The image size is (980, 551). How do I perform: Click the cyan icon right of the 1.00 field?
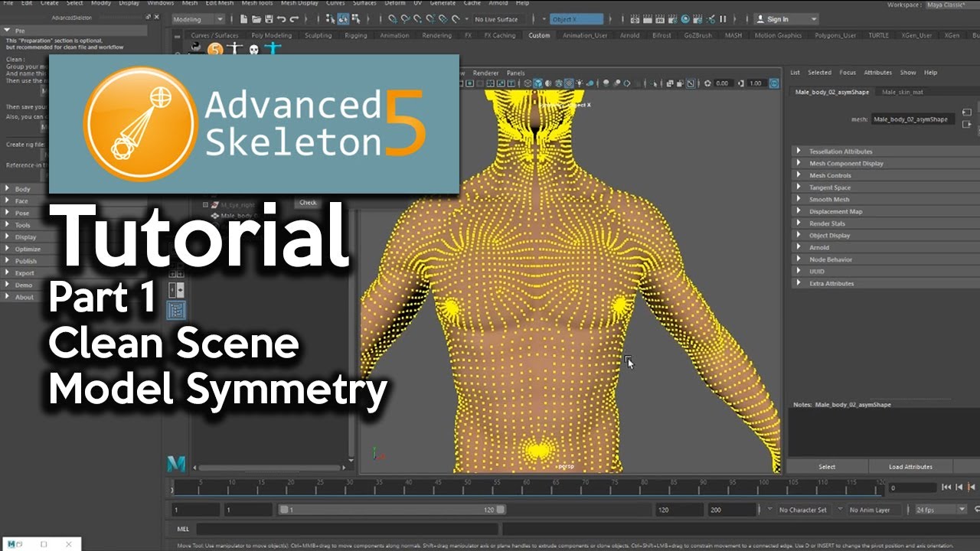pos(774,83)
